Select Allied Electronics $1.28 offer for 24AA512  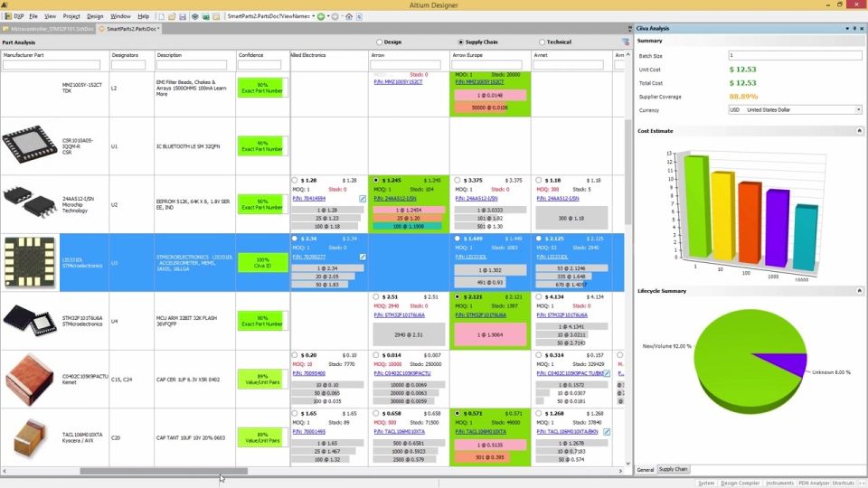[295, 181]
